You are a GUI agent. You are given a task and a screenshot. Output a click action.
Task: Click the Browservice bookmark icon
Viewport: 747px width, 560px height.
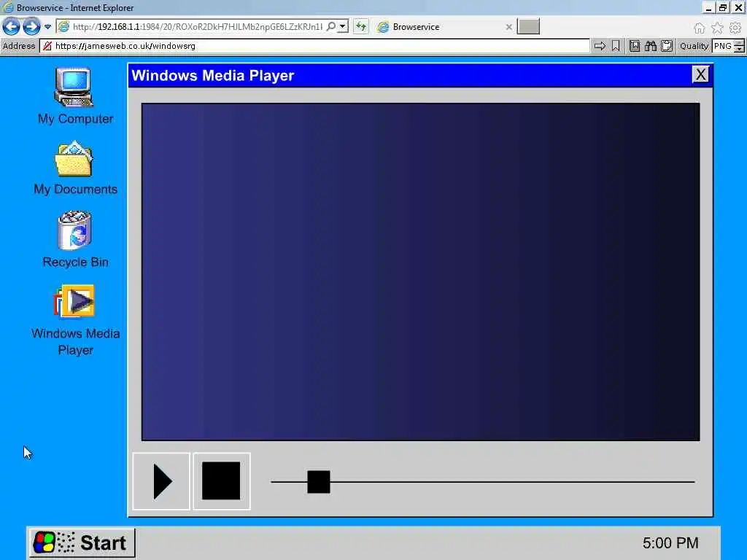[616, 46]
